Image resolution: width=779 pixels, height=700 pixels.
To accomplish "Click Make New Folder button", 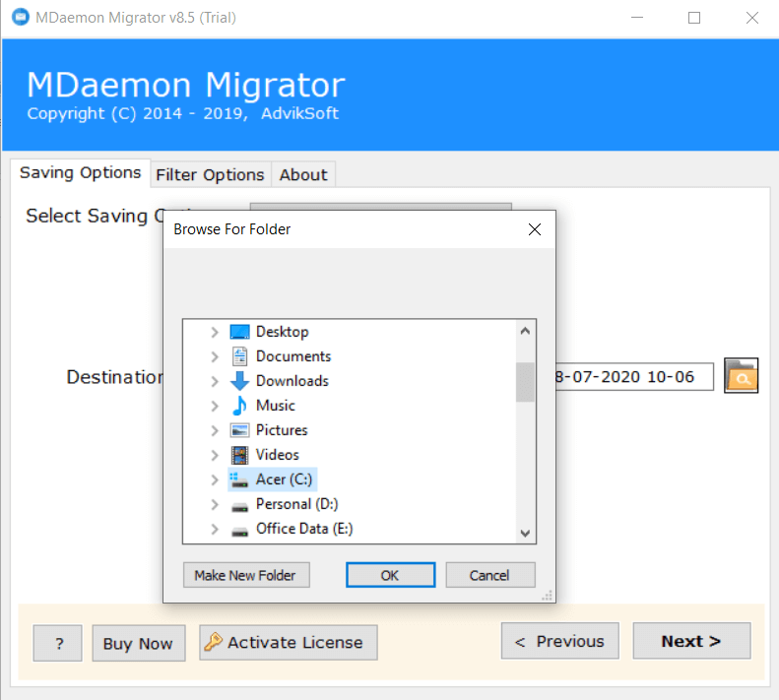I will (x=246, y=575).
